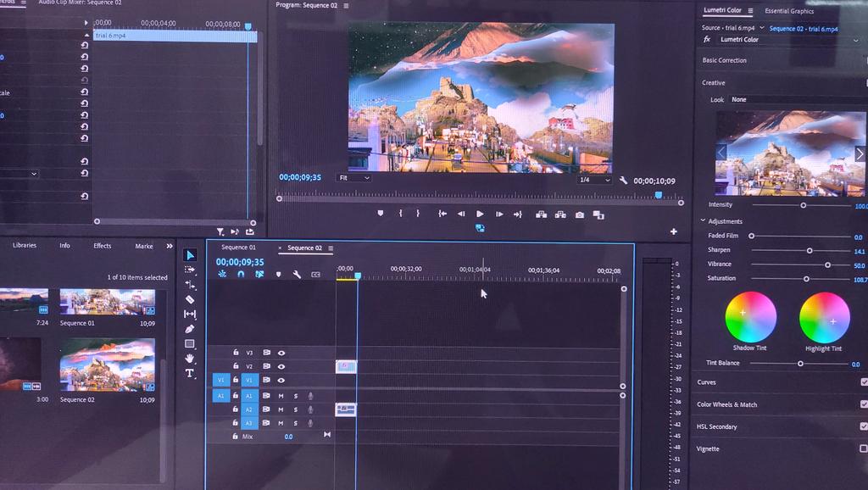This screenshot has width=868, height=490.
Task: Select the Type tool
Action: point(190,373)
